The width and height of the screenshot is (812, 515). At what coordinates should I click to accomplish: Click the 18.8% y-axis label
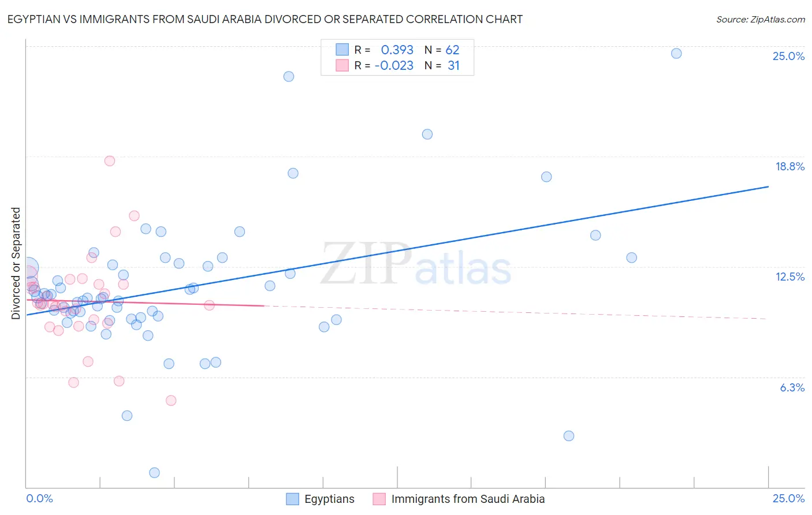pos(789,166)
